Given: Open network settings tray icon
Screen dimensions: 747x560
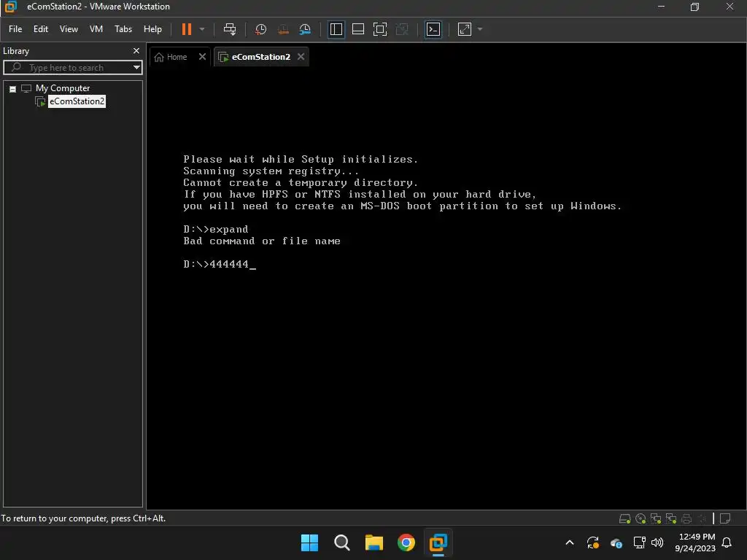Looking at the screenshot, I should pos(639,542).
